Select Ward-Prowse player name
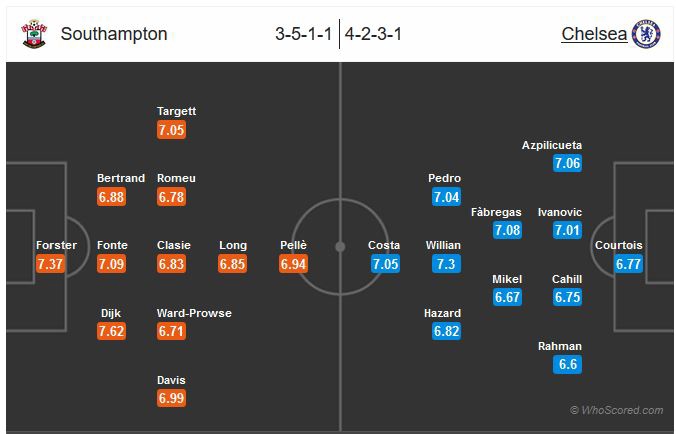Viewport: 676px width, 434px height. click(194, 313)
